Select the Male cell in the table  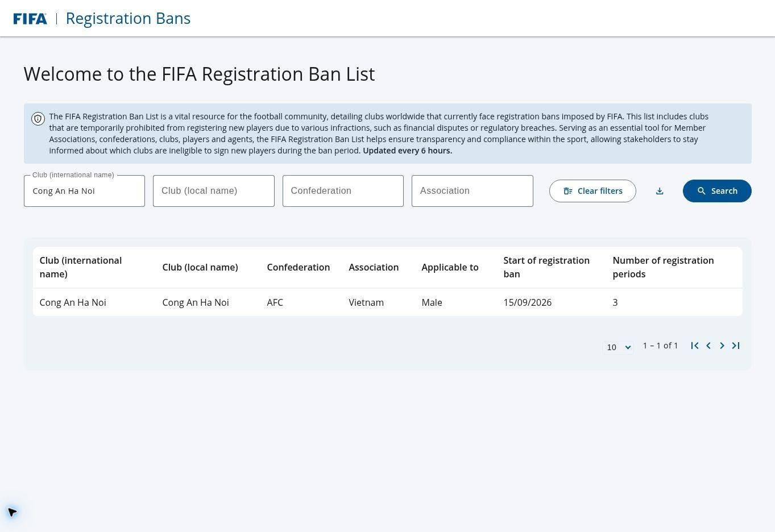(432, 302)
